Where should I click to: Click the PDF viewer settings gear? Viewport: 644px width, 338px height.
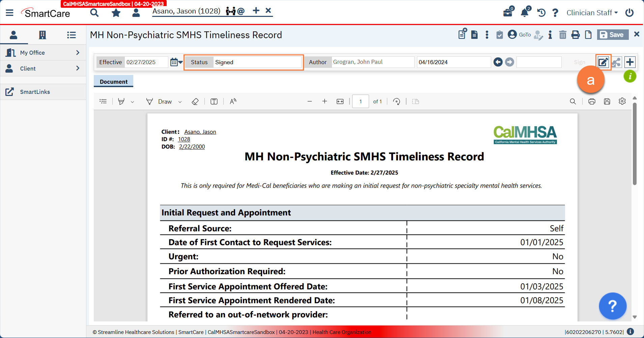[x=622, y=101]
